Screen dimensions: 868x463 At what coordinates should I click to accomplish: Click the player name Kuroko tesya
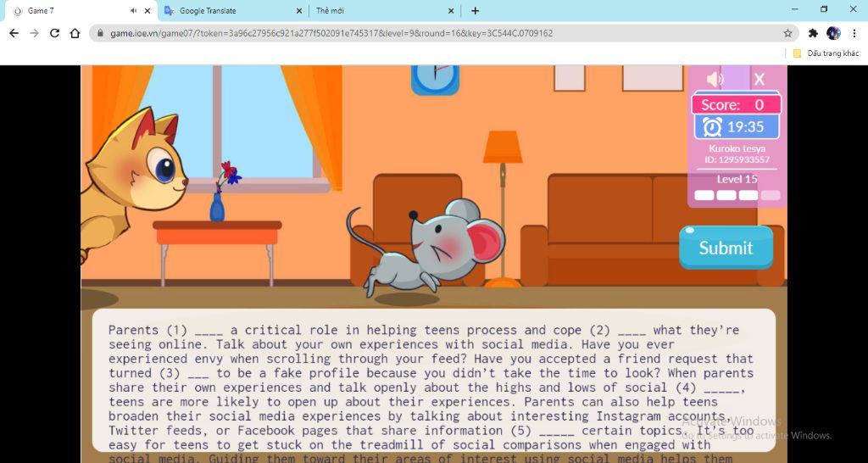[x=737, y=148]
